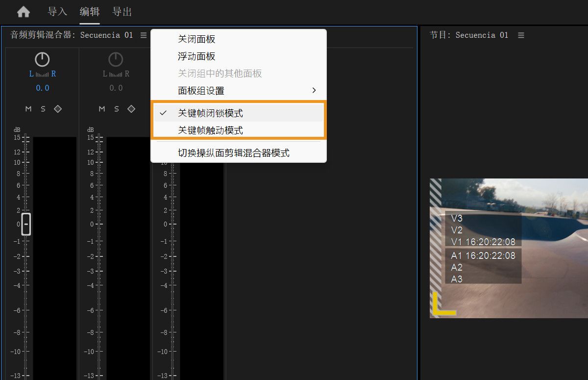This screenshot has width=588, height=380.
Task: Switch to the 导出 tab
Action: pos(122,12)
